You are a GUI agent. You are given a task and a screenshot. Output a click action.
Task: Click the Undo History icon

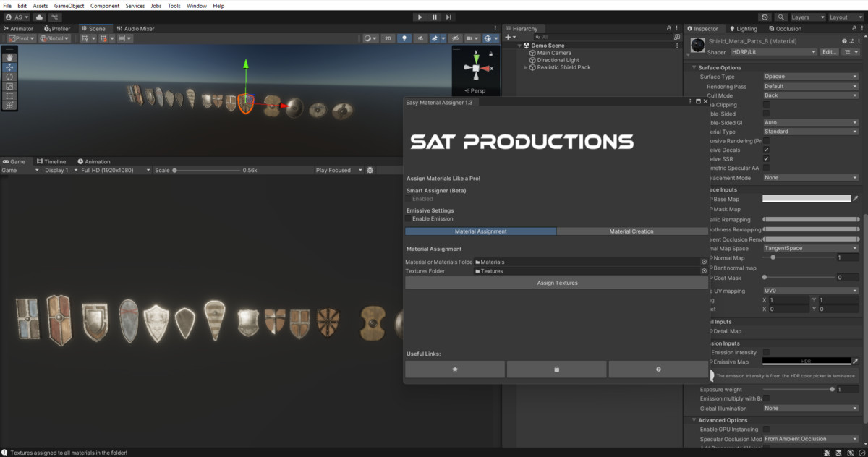765,17
